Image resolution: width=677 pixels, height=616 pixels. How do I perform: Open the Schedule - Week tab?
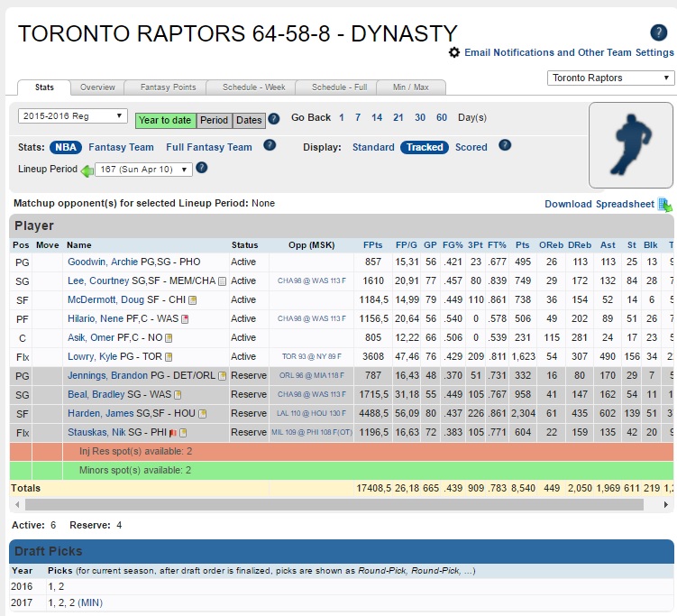click(254, 87)
